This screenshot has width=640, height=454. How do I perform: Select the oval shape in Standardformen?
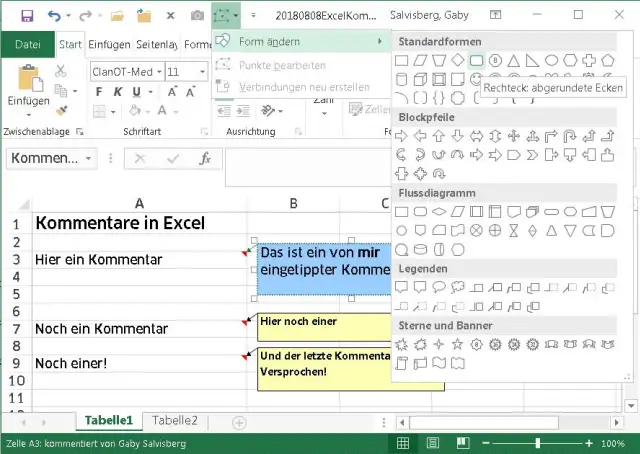coord(551,61)
